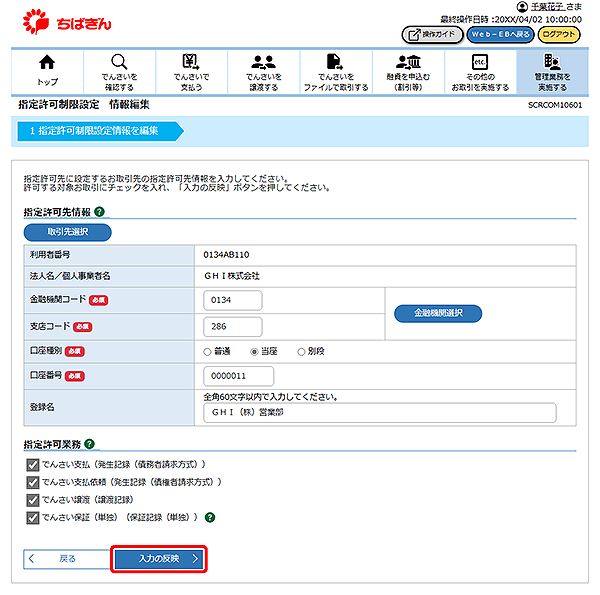Viewport: 600px width, 595px height.
Task: Focus the 口座番号 input field
Action: tap(238, 376)
